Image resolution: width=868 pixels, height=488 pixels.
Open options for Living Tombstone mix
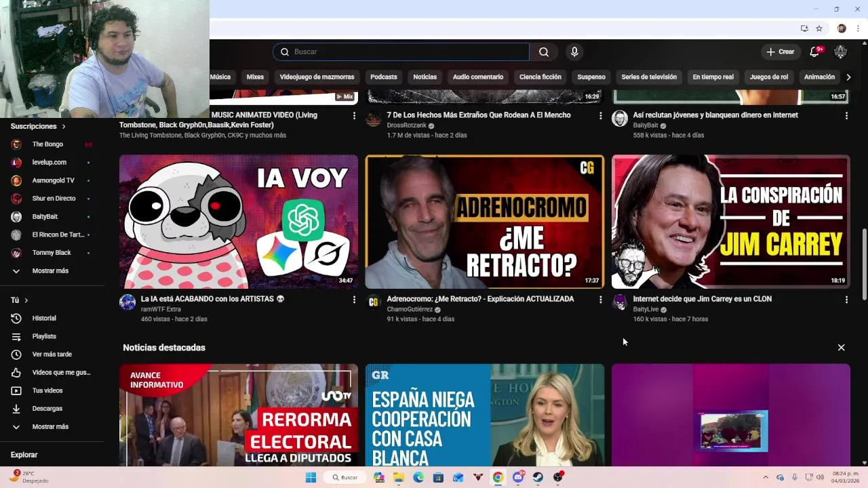[354, 116]
